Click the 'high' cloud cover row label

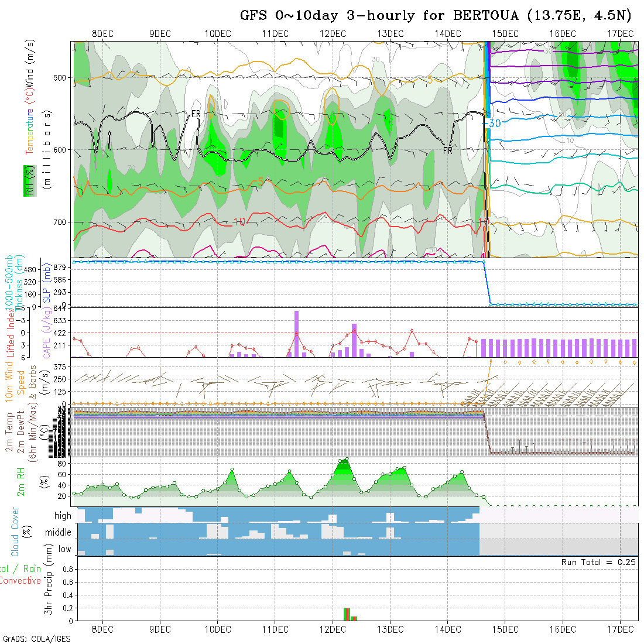pyautogui.click(x=63, y=516)
